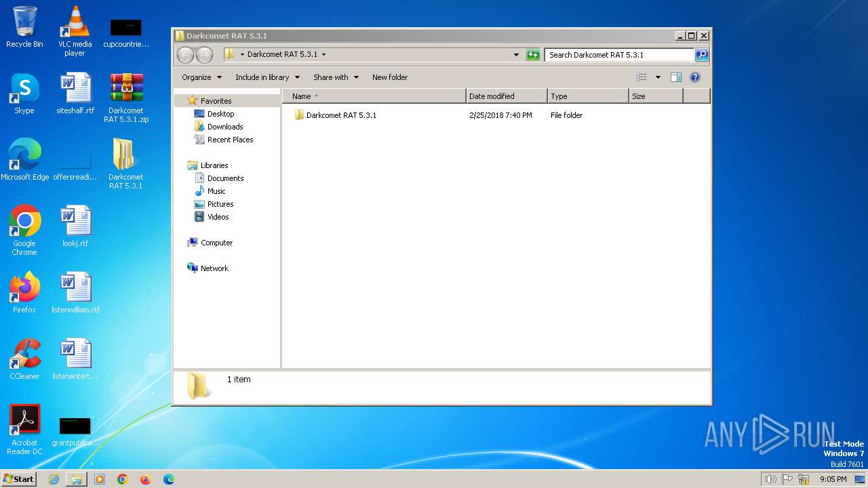Open Music library
Viewport: 868px width, 488px height.
click(x=216, y=191)
